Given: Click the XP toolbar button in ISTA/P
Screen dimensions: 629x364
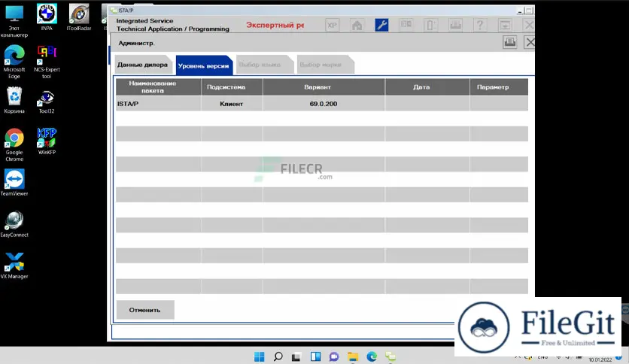Looking at the screenshot, I should tap(332, 26).
